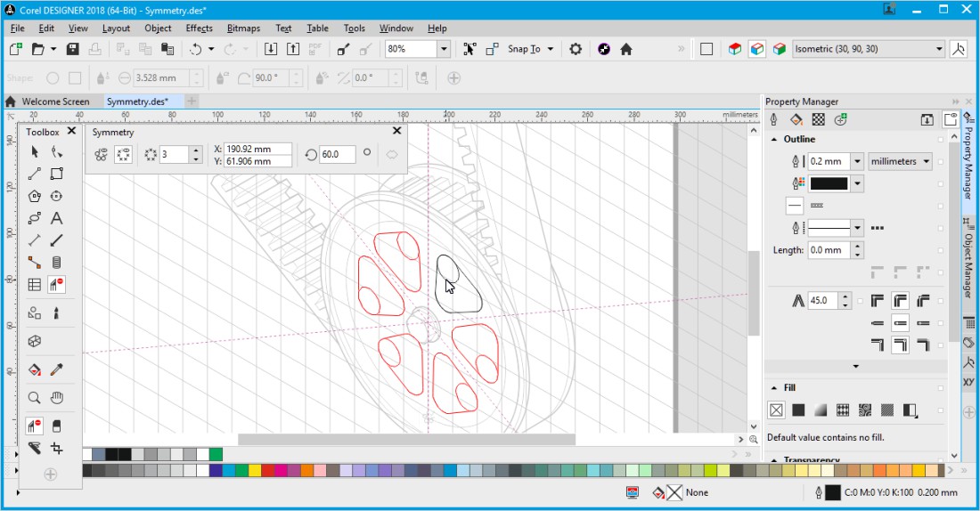Image resolution: width=980 pixels, height=511 pixels.
Task: Add new document tab with plus
Action: [192, 101]
